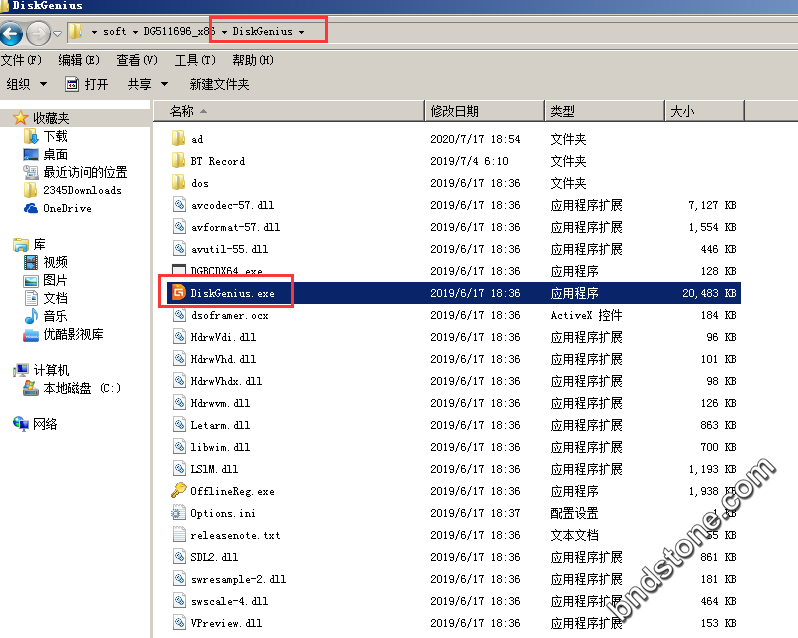The height and width of the screenshot is (638, 798).
Task: Open the 'BT Record' folder
Action: 217,161
